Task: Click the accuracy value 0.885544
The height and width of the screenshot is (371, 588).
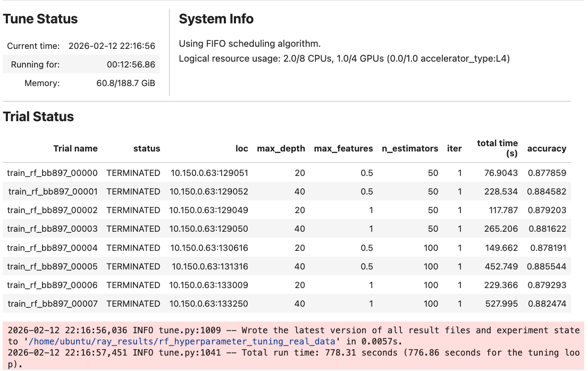Action: tap(547, 266)
